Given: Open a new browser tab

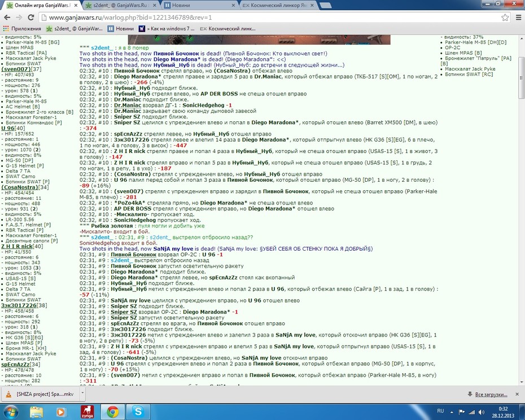Looking at the screenshot, I should pyautogui.click(x=326, y=5).
